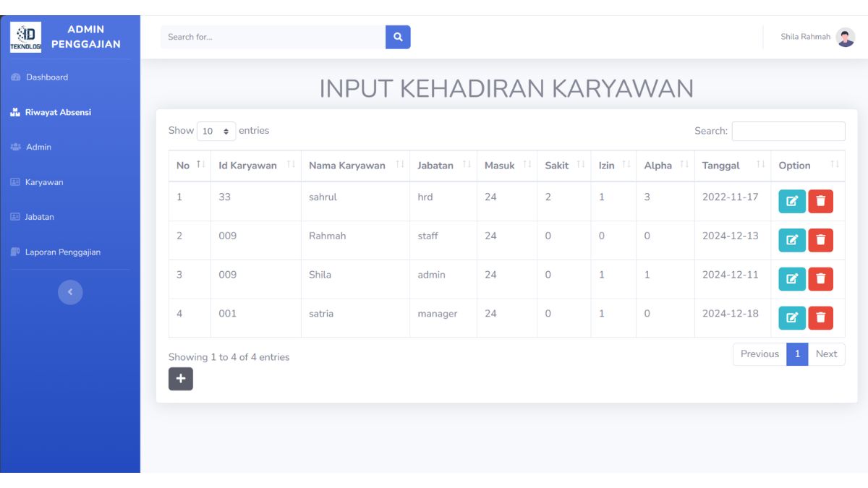Click date cell 2024-12-13
Viewport: 868px width, 488px height.
(x=730, y=236)
